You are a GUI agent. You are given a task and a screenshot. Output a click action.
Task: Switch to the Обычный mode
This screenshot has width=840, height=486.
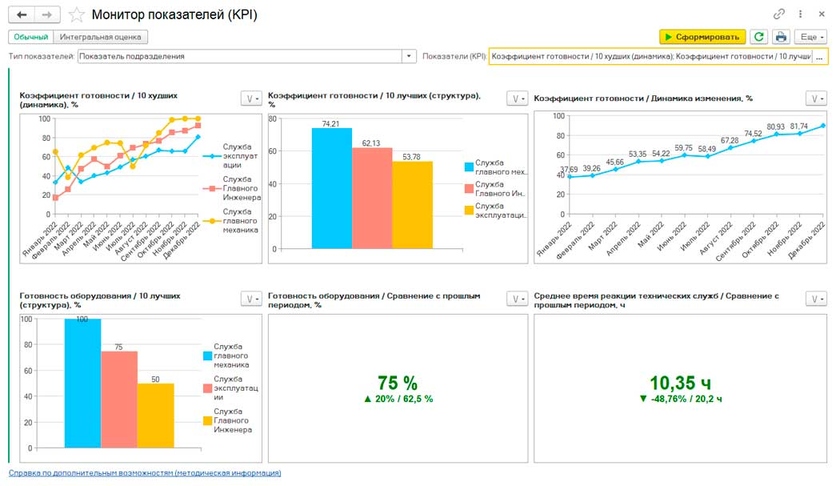(31, 37)
